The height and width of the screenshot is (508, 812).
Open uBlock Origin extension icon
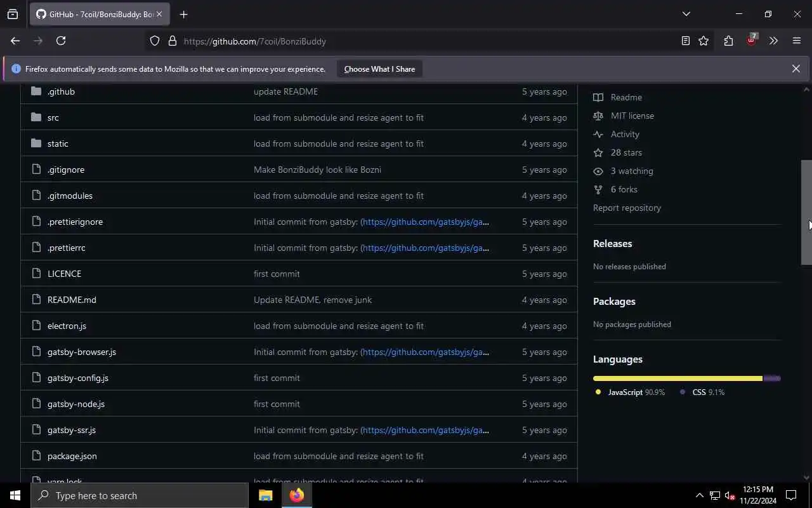pos(752,40)
